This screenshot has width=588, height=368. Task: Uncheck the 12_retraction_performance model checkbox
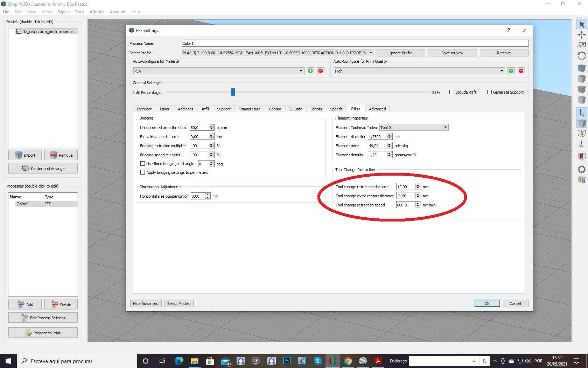pyautogui.click(x=19, y=32)
